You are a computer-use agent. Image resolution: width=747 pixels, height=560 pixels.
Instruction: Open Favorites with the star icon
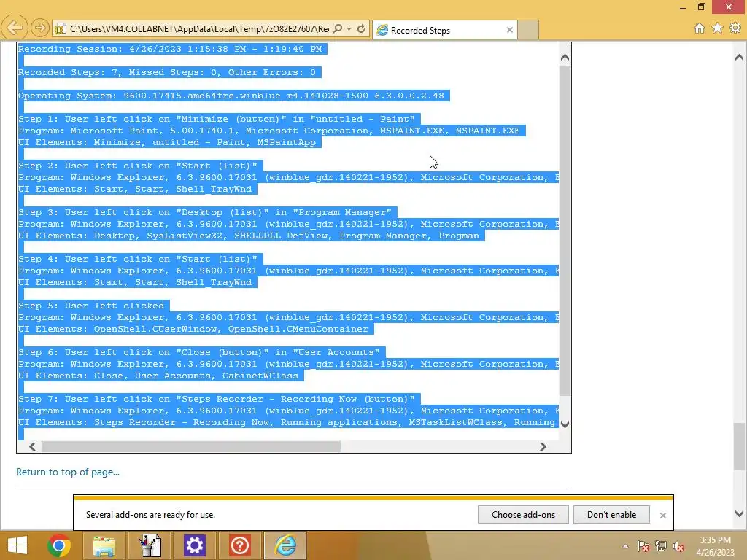[718, 28]
